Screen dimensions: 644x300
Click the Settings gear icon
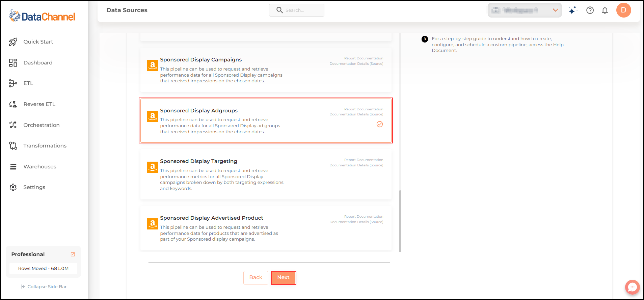click(13, 187)
